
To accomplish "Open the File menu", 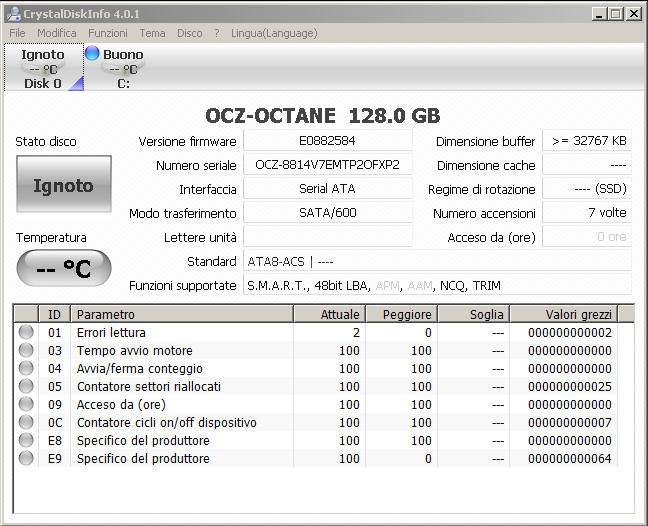I will point(17,33).
